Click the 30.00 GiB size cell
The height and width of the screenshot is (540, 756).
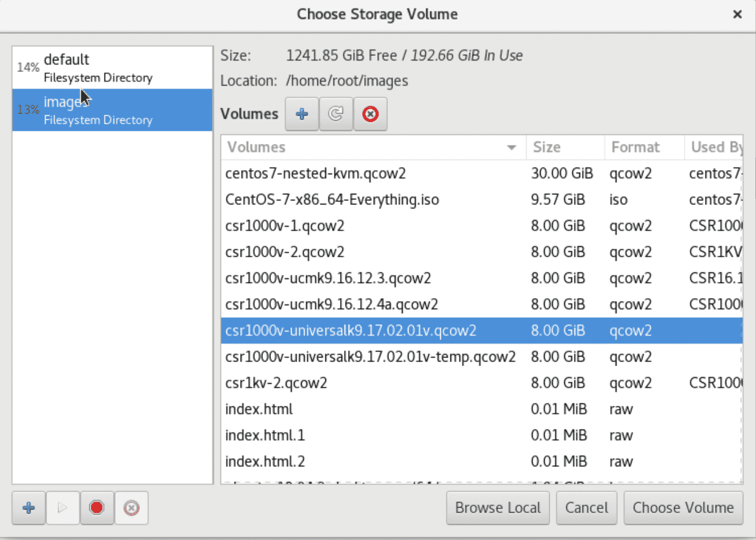562,173
